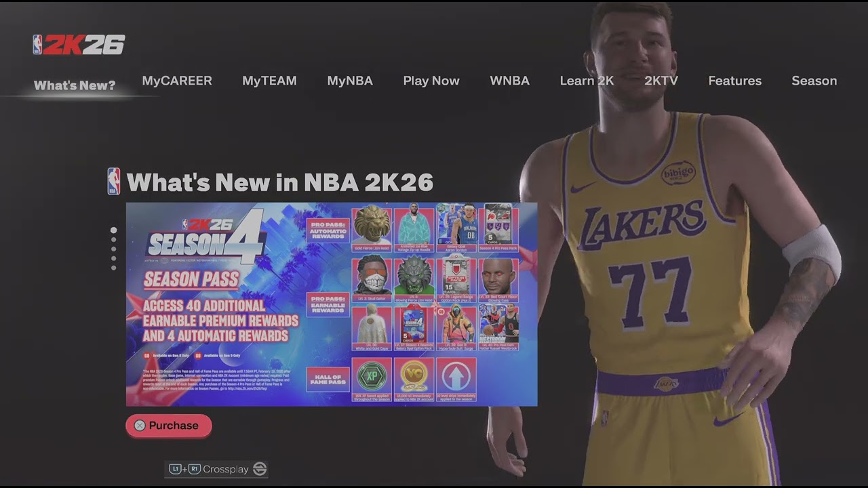The height and width of the screenshot is (488, 868).
Task: Select the Season 4 Pro Pass Pack
Action: pos(498,228)
